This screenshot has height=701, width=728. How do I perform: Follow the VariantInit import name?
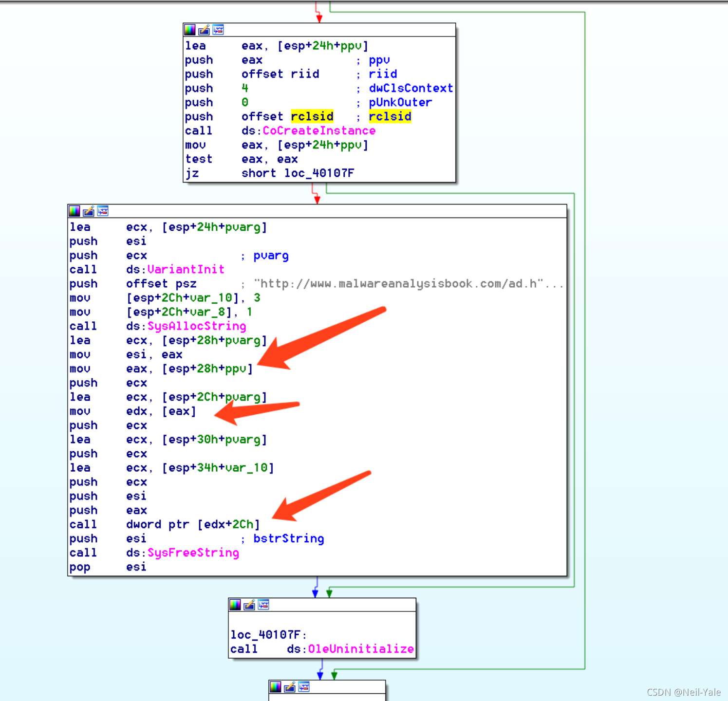(186, 270)
